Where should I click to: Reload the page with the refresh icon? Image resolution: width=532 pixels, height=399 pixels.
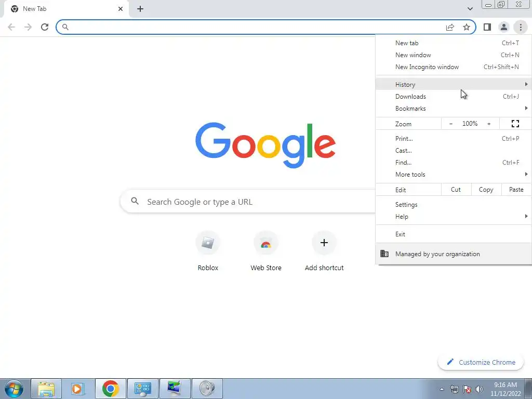45,27
